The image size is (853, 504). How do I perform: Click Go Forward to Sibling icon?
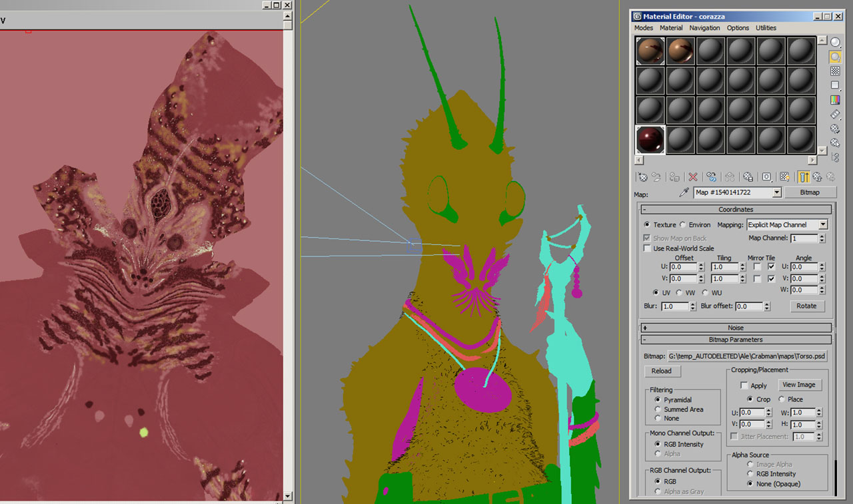[x=831, y=176]
